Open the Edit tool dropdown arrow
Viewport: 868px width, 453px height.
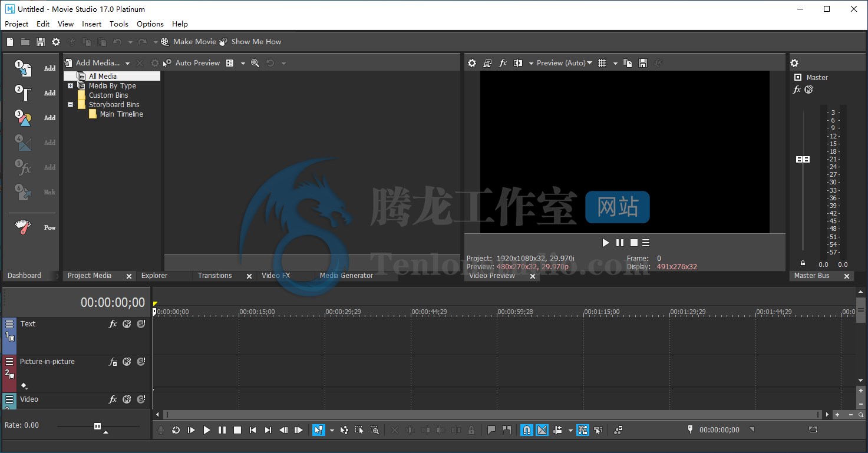pyautogui.click(x=332, y=430)
